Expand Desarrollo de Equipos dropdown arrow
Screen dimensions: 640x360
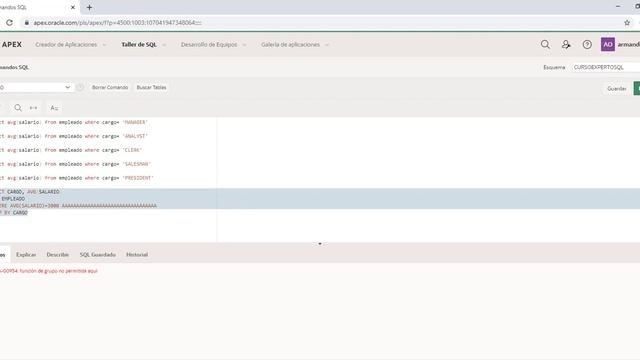[244, 45]
